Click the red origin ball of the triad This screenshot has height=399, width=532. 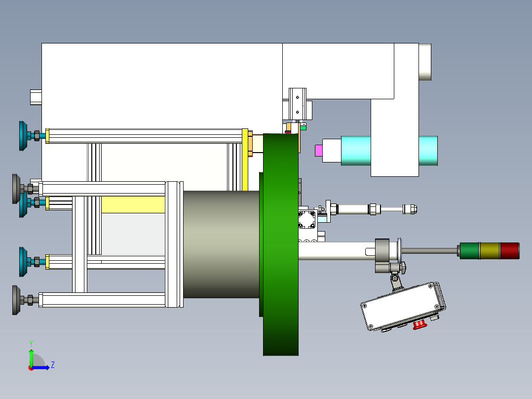click(31, 368)
